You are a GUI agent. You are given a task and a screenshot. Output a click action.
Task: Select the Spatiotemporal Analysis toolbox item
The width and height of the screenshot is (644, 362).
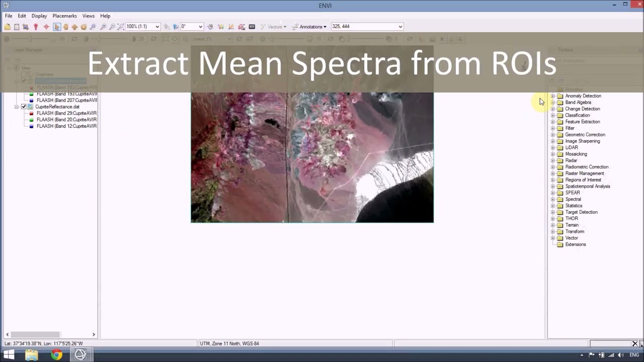pos(588,186)
